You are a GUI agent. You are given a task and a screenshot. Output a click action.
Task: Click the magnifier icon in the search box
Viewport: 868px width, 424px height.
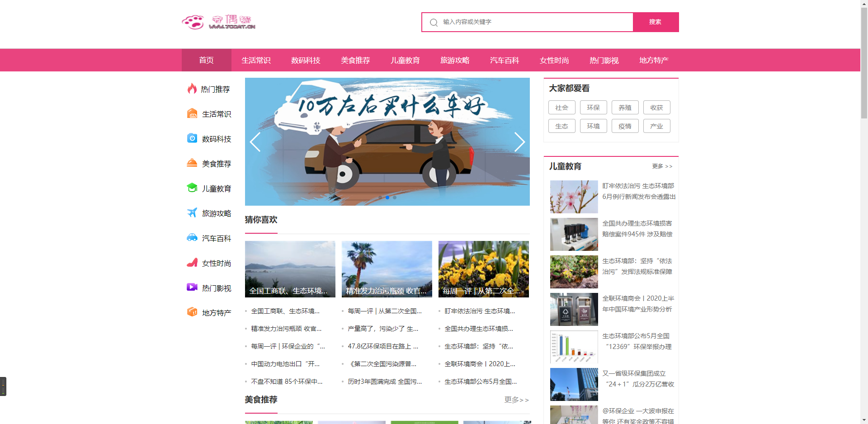434,22
